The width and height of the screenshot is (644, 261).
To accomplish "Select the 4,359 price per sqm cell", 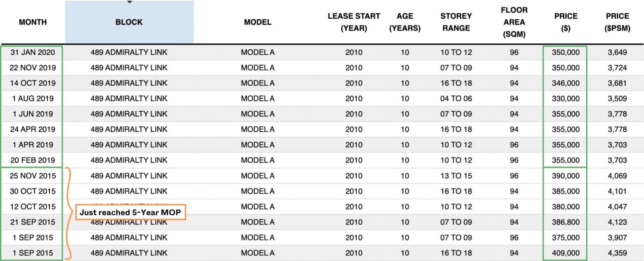I will coord(617,253).
